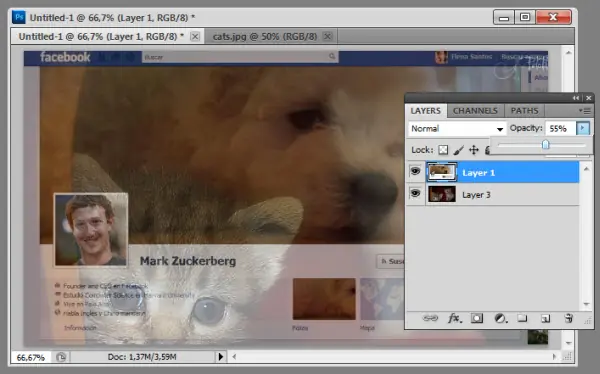Click Layers list scrollbar down arrow
Screen dimensions: 600x374
586,304
